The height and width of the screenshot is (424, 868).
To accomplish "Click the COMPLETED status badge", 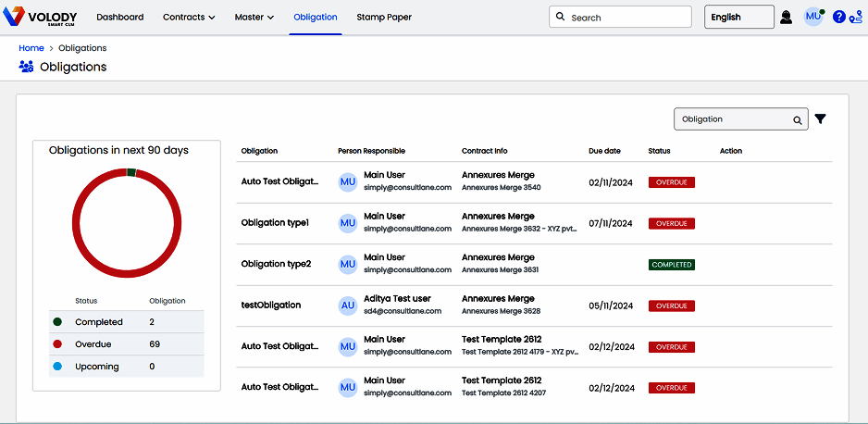I will click(x=671, y=265).
